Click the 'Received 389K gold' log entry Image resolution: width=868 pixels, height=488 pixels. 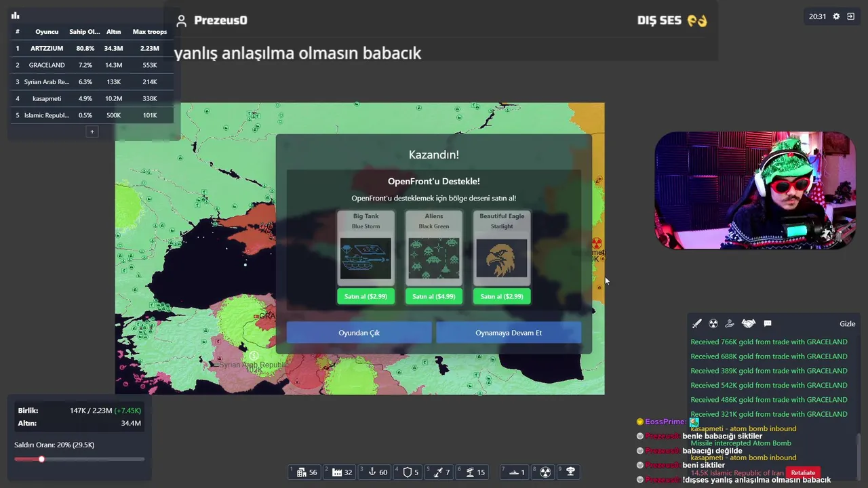click(768, 371)
